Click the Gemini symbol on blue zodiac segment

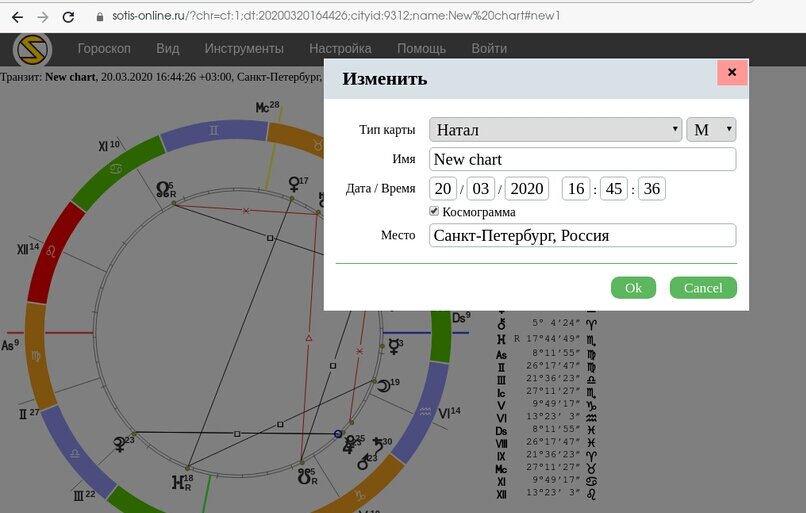click(x=213, y=131)
